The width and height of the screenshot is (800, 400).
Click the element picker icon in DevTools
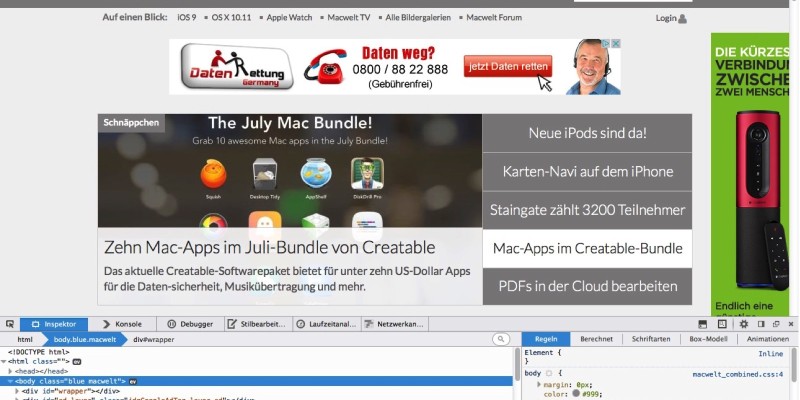pos(9,324)
